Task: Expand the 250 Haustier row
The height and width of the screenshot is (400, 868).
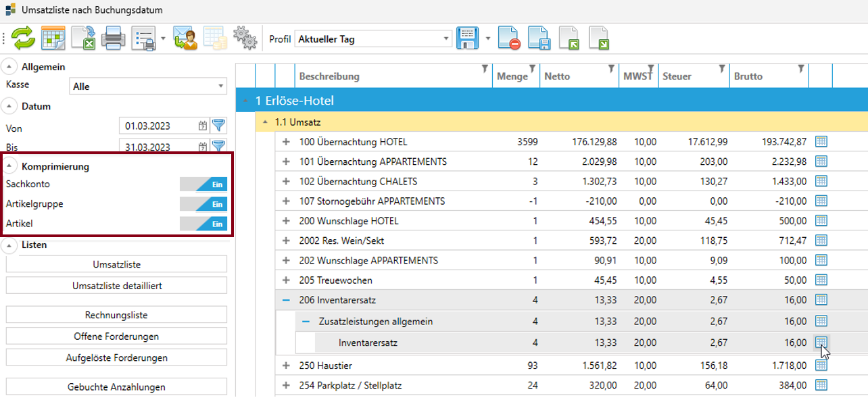Action: 286,366
